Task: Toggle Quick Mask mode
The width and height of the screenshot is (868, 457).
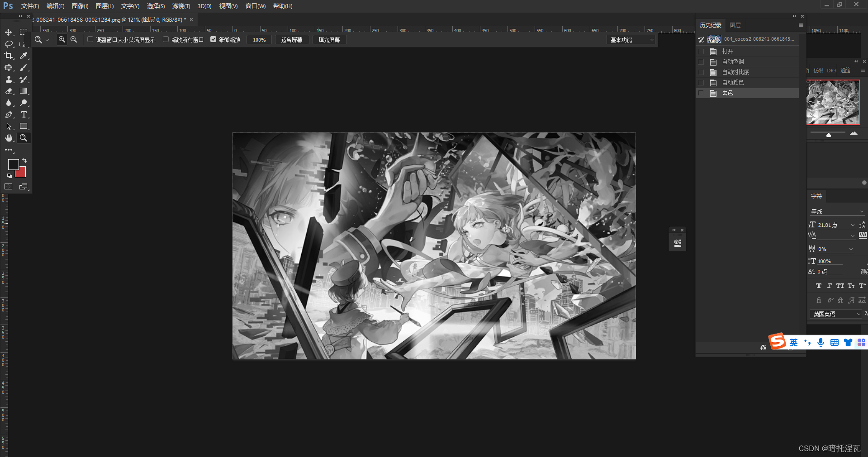Action: point(9,186)
